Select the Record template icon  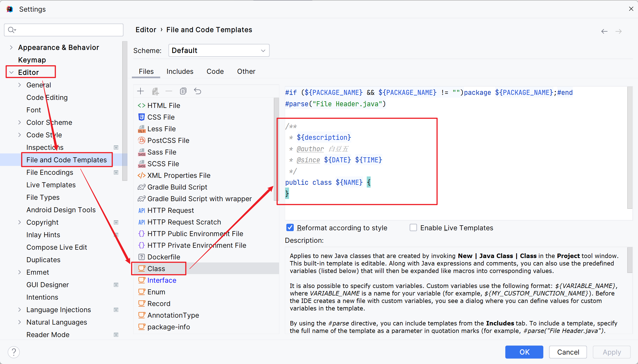point(142,304)
